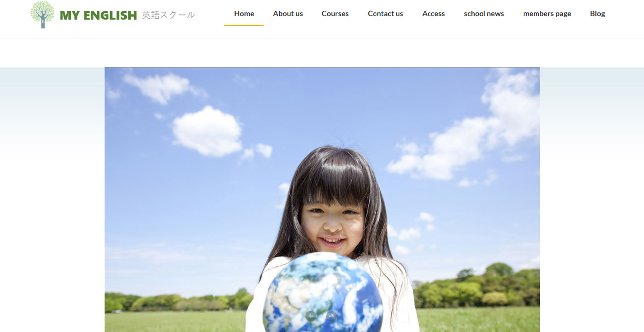Open the Home navigation item

244,13
